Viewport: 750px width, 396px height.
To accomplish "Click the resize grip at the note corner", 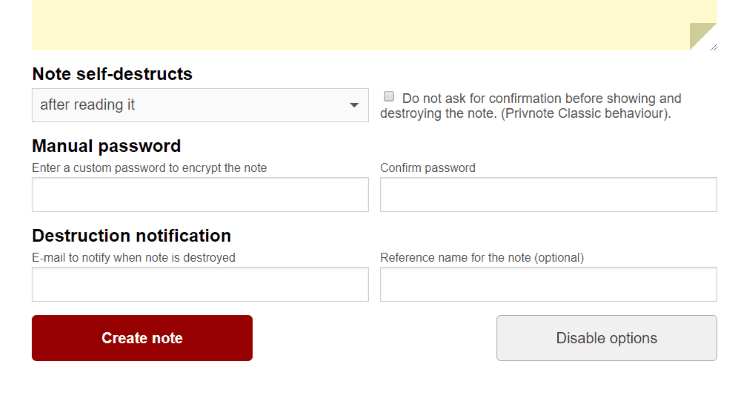I will tap(714, 47).
